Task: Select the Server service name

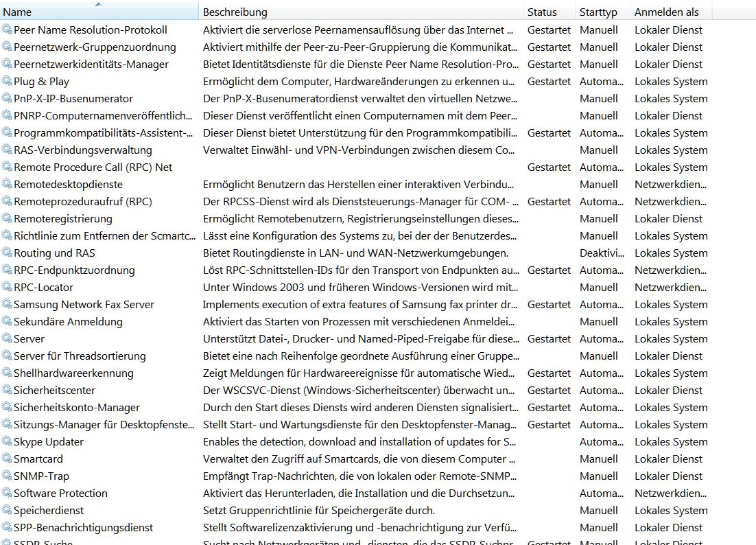Action: point(29,338)
